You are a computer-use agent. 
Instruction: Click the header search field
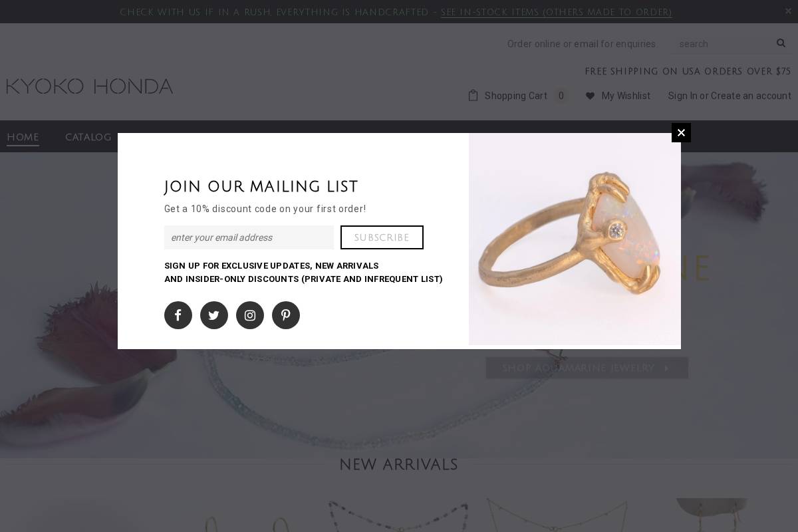pyautogui.click(x=723, y=44)
